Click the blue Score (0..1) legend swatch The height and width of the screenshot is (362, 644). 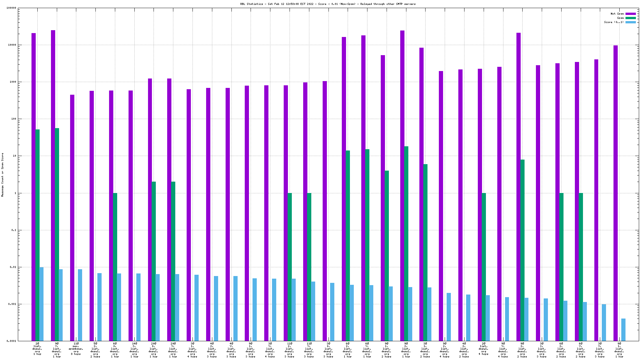coord(630,22)
